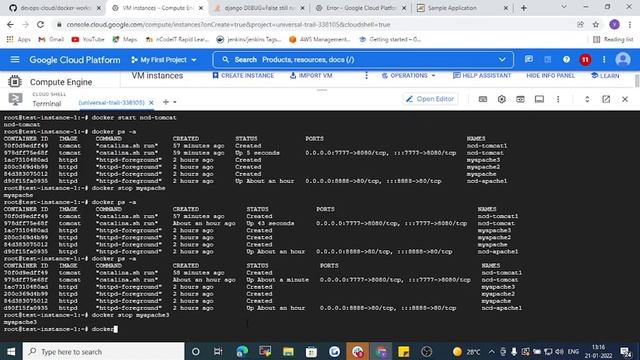Open the Help Assistant panel
Image resolution: width=640 pixels, height=360 pixels.
[482, 76]
